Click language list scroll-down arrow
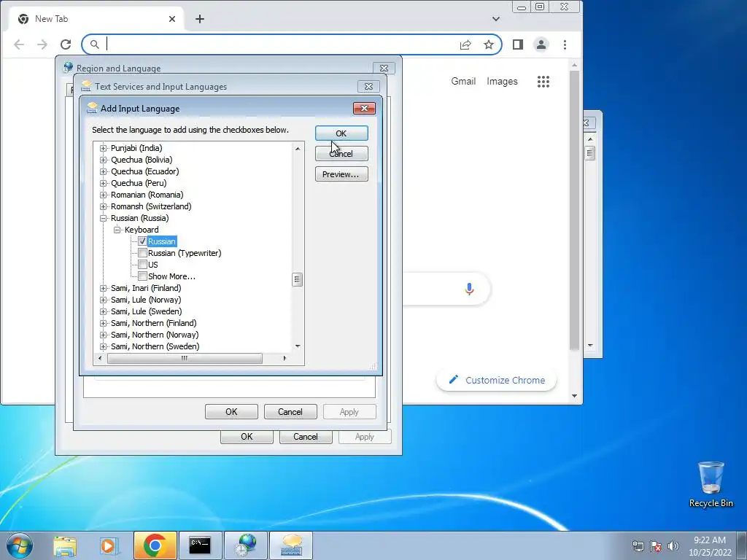Viewport: 747px width, 560px height. click(298, 346)
